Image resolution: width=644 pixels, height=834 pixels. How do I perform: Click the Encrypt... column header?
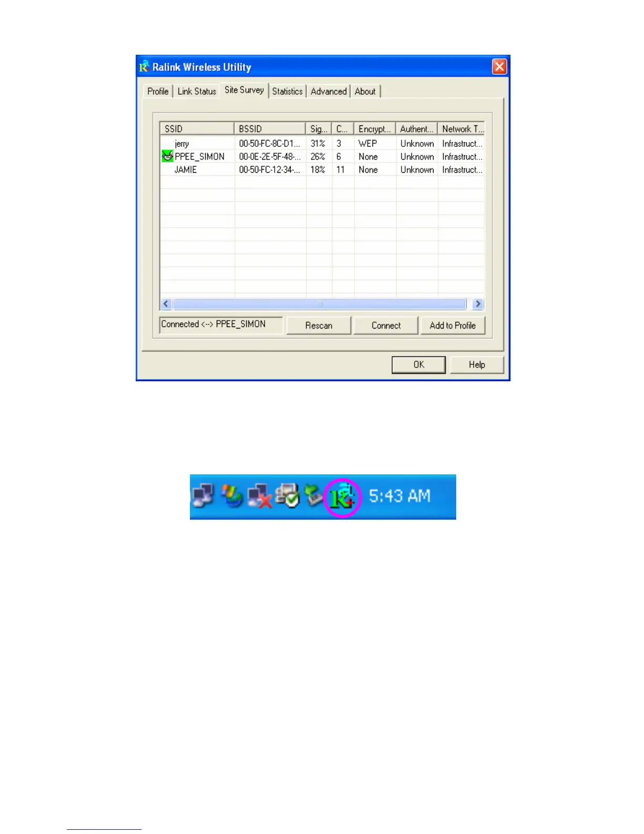click(375, 128)
